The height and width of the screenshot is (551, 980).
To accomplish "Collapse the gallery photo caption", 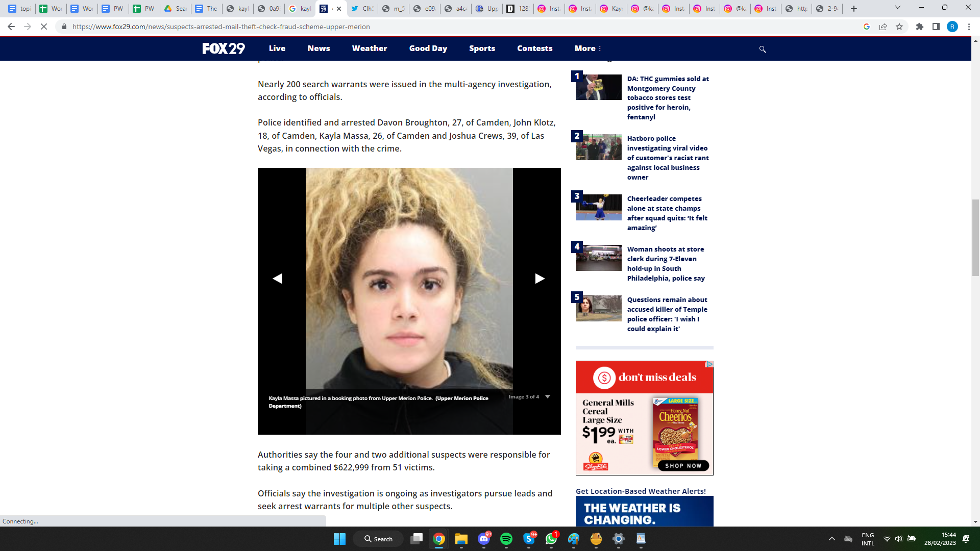I will point(548,396).
